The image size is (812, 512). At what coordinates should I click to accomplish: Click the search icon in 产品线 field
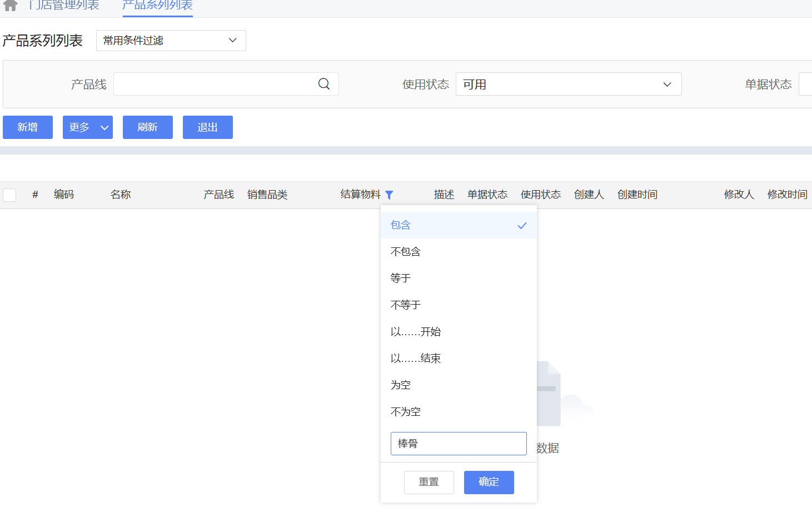click(x=324, y=84)
